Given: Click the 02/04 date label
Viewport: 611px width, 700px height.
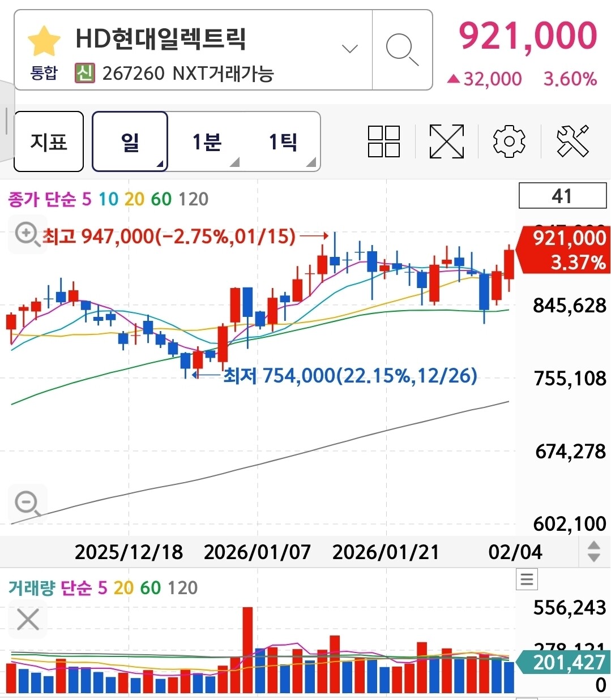Looking at the screenshot, I should (515, 552).
